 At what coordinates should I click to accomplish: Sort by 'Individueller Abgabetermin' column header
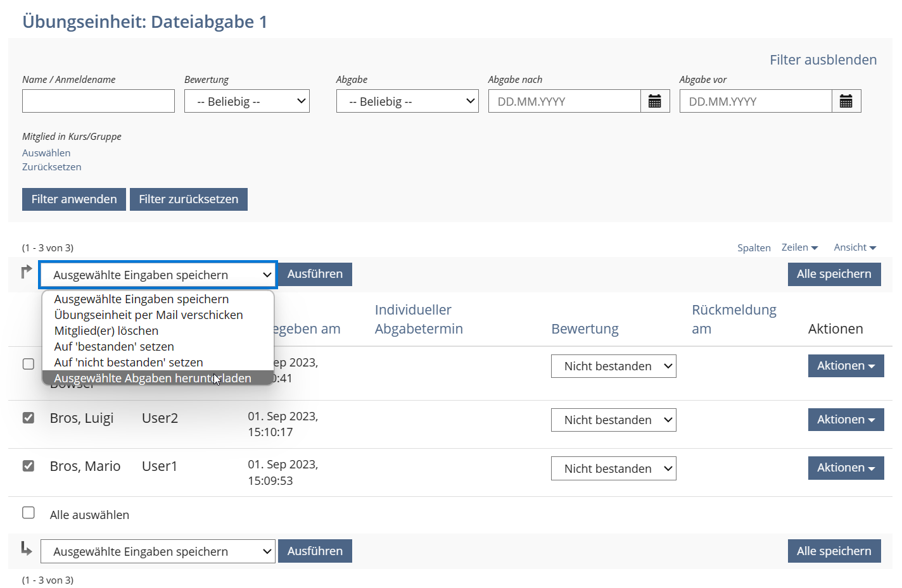[418, 319]
